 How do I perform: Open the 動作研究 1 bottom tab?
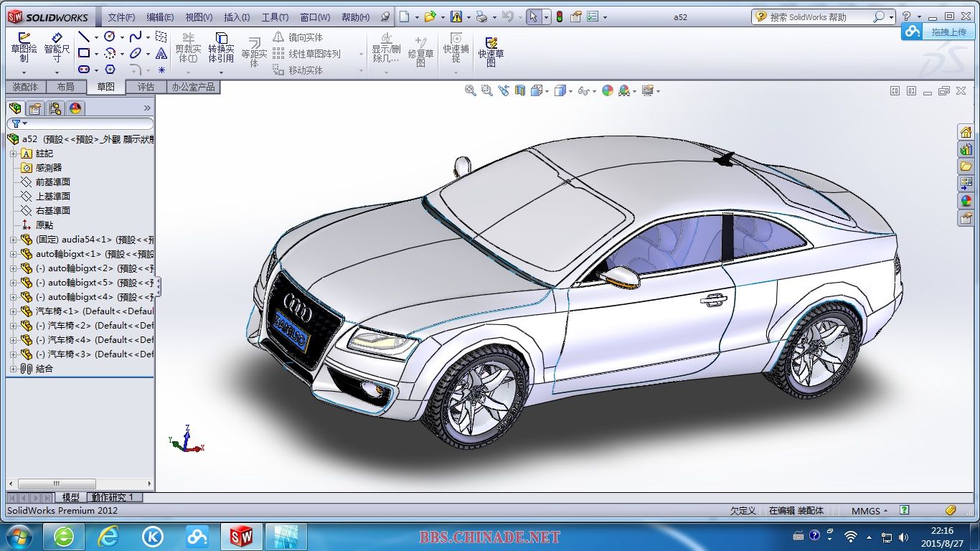(x=113, y=496)
